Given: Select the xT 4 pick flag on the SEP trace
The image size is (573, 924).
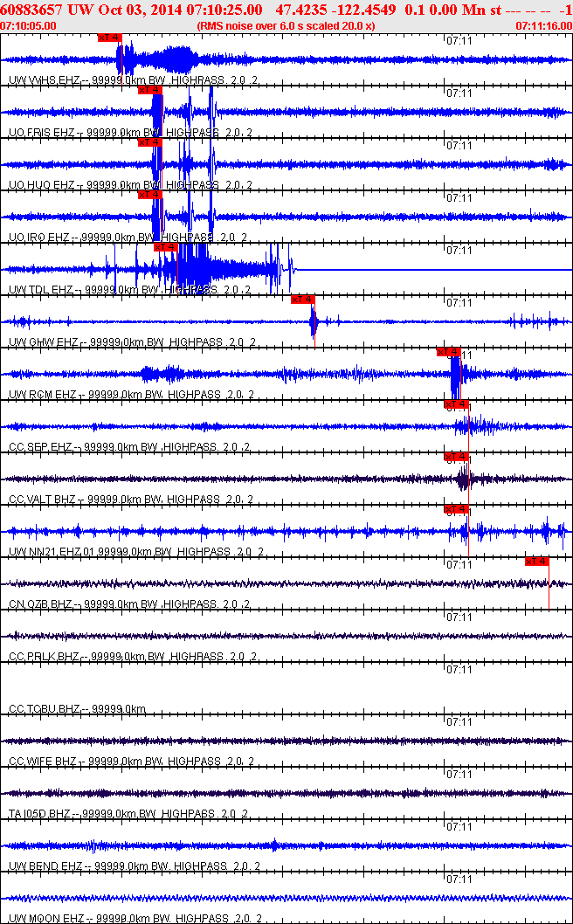Looking at the screenshot, I should (456, 404).
